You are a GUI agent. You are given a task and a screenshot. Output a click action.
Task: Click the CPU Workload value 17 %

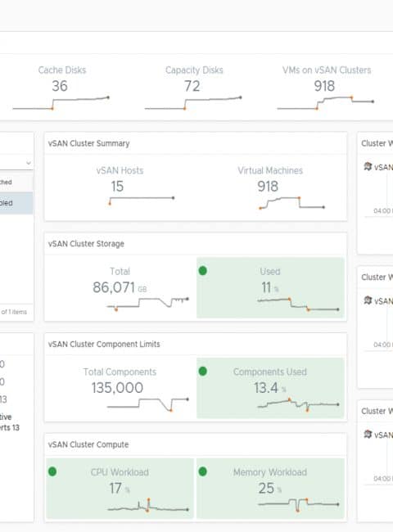tap(119, 489)
